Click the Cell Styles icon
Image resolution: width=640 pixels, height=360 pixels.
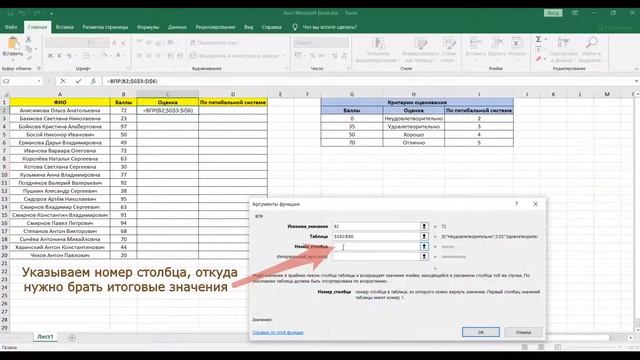449,43
